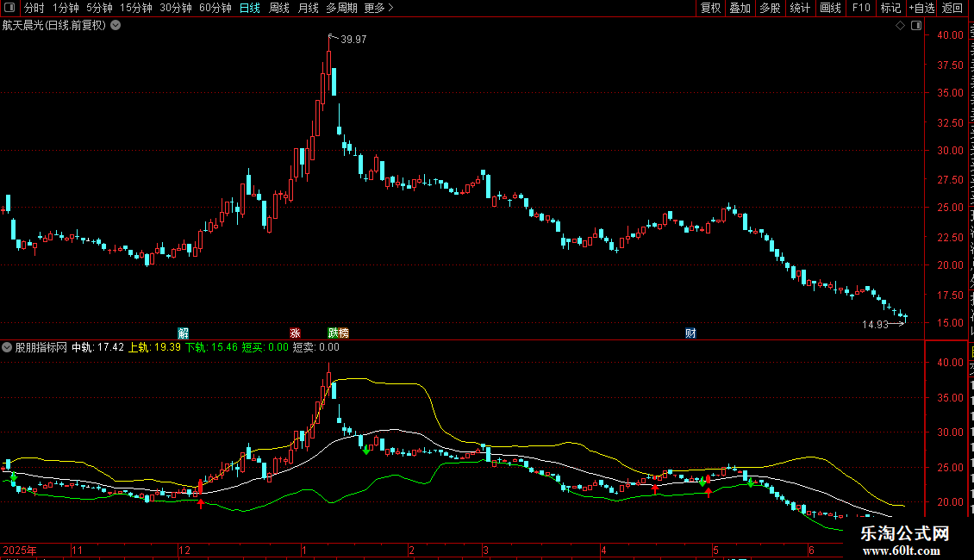Click month 5 on time axis
The image size is (974, 560).
coord(715,550)
